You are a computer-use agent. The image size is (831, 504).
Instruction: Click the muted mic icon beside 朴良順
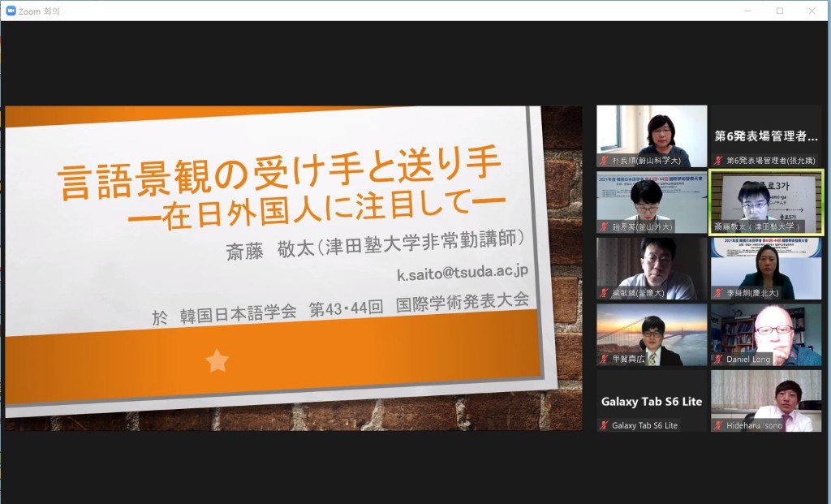coord(604,161)
